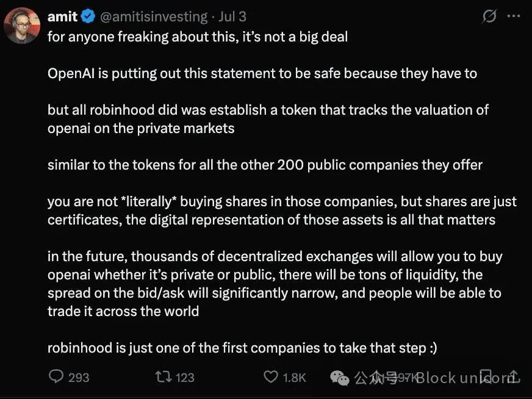
Task: Click the first line about "not a big deal"
Action: pyautogui.click(x=198, y=37)
